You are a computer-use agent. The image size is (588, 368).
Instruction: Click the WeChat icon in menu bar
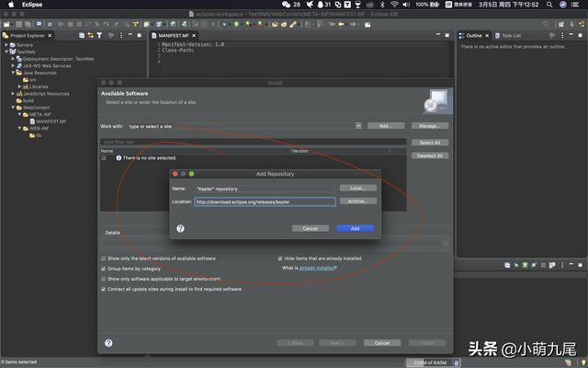click(286, 5)
